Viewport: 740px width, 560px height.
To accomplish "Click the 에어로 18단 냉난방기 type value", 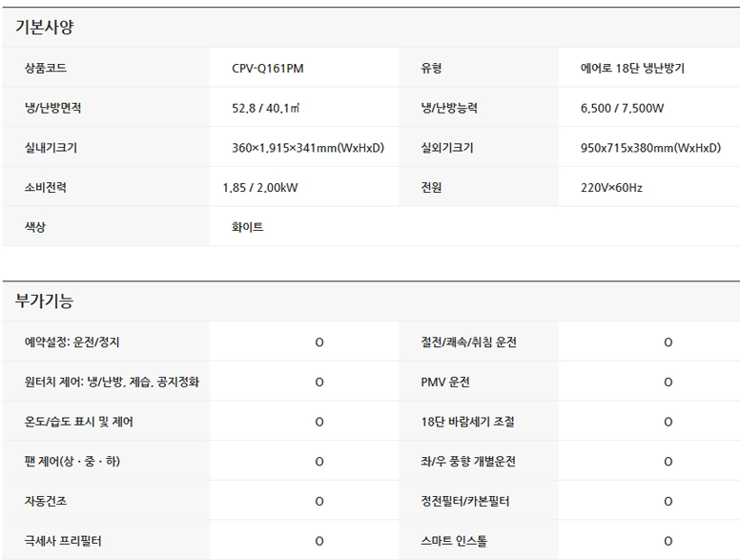I will pyautogui.click(x=632, y=69).
